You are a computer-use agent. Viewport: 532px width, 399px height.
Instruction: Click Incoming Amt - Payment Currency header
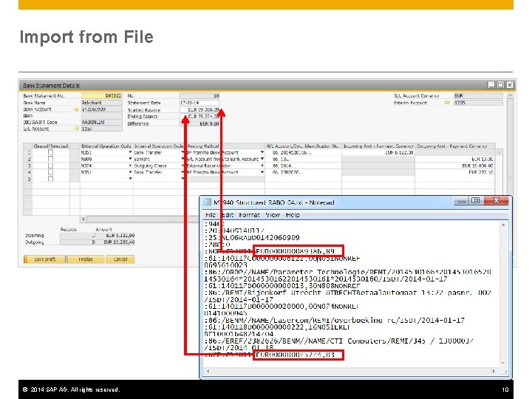[x=378, y=146]
